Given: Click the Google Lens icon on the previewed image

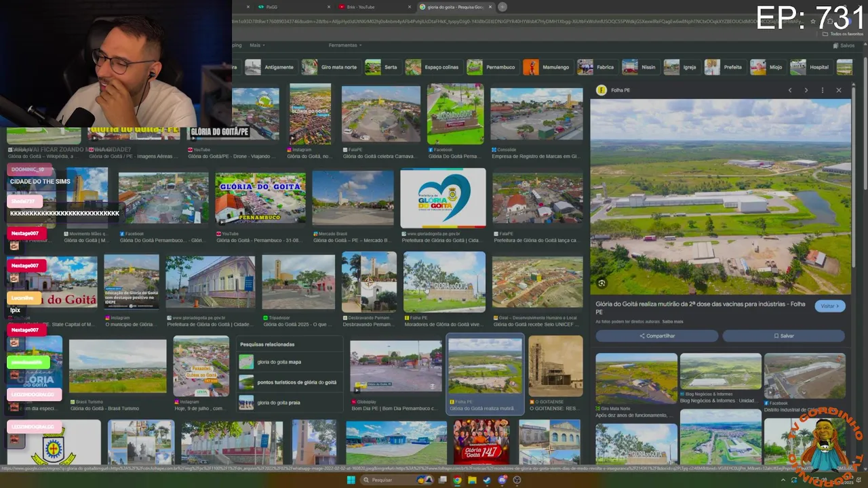Looking at the screenshot, I should tap(601, 283).
